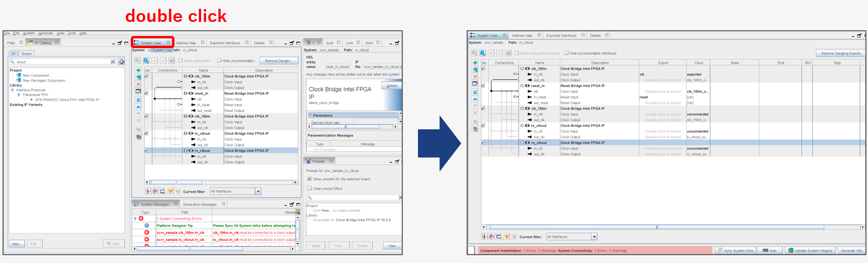868x263 pixels.
Task: Click the settings gear icon beside IP Catalog search
Action: pyautogui.click(x=122, y=62)
